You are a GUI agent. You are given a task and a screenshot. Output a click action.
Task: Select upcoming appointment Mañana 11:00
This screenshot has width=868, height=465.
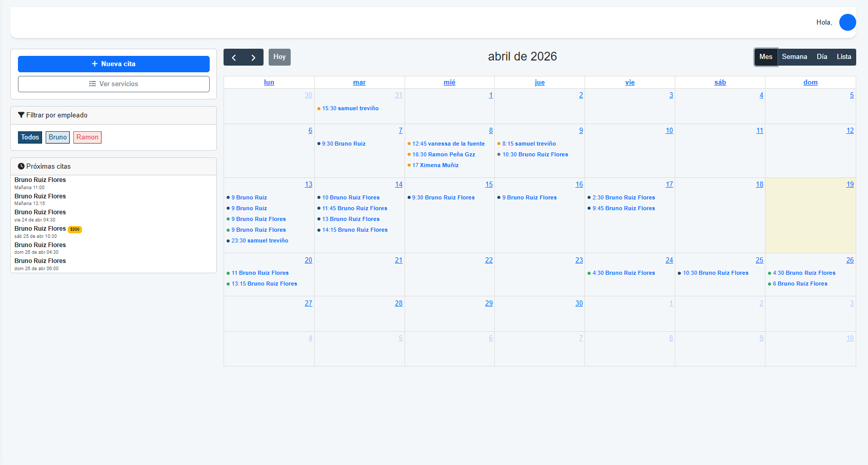click(x=40, y=183)
